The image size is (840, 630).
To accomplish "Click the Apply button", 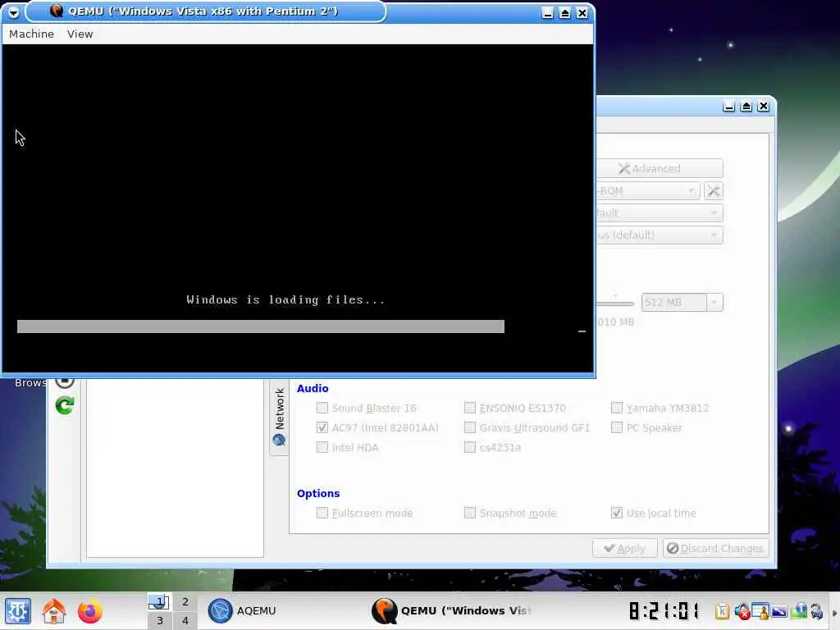I will (x=624, y=549).
